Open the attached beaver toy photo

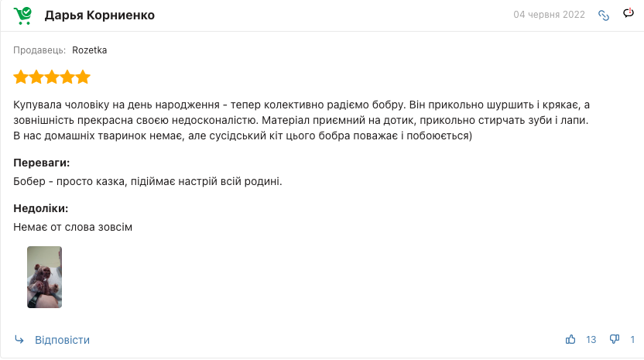44,277
